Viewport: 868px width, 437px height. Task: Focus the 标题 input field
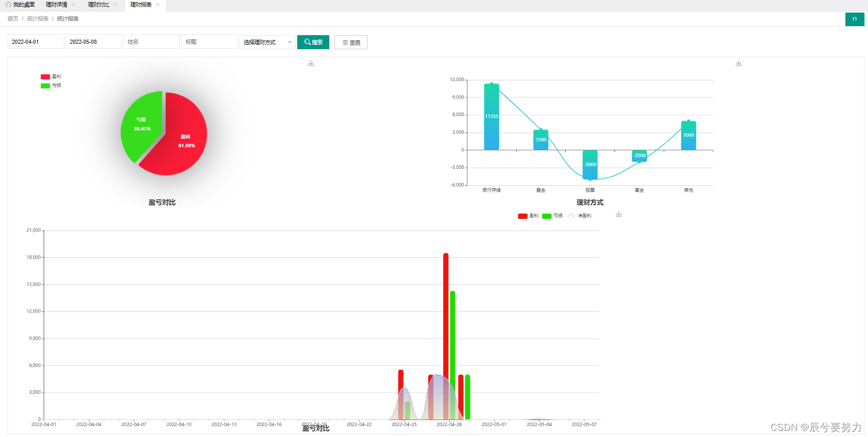209,42
